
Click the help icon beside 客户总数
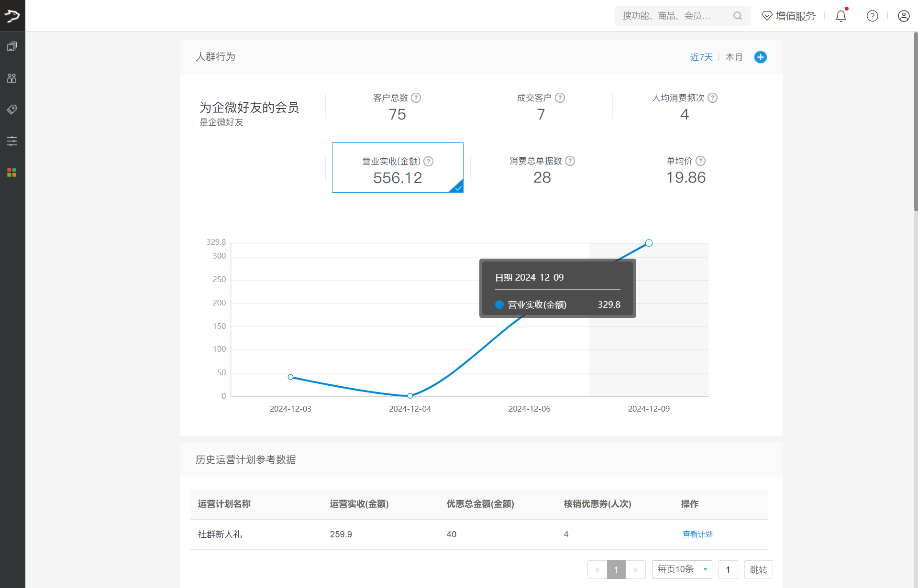pos(416,98)
